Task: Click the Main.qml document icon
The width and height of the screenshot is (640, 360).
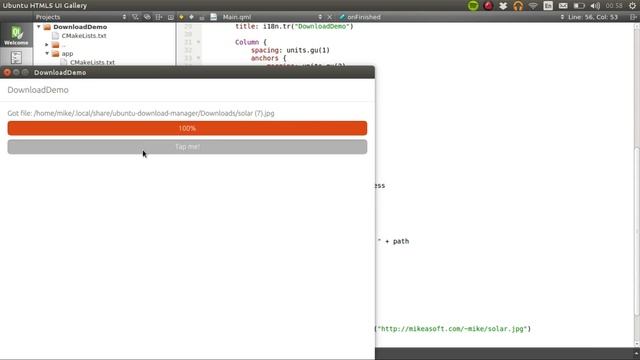Action: pyautogui.click(x=213, y=17)
